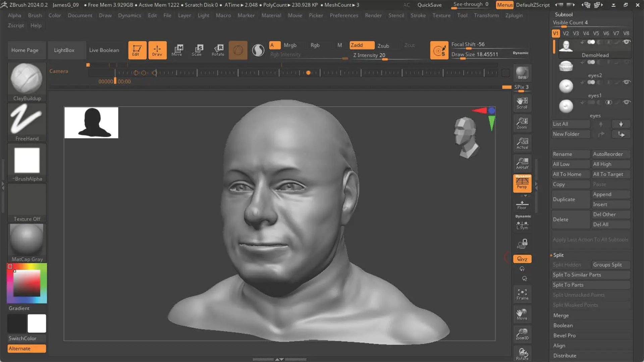The width and height of the screenshot is (644, 362).
Task: Expand the Split section in Subtool panel
Action: point(558,255)
